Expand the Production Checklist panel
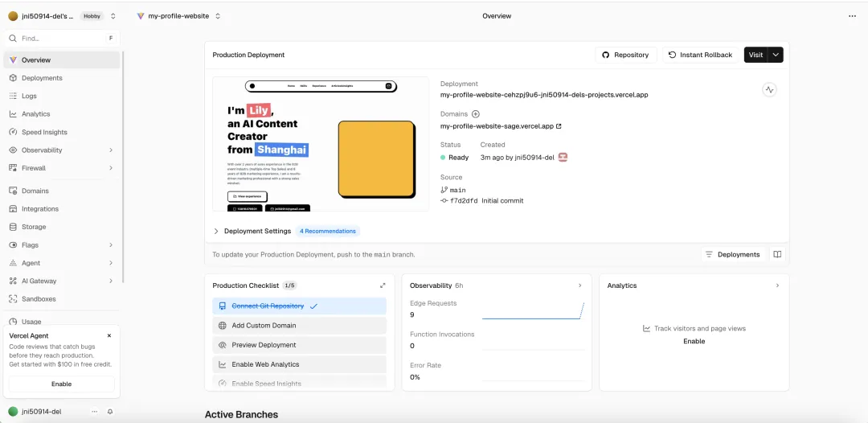 [x=383, y=285]
